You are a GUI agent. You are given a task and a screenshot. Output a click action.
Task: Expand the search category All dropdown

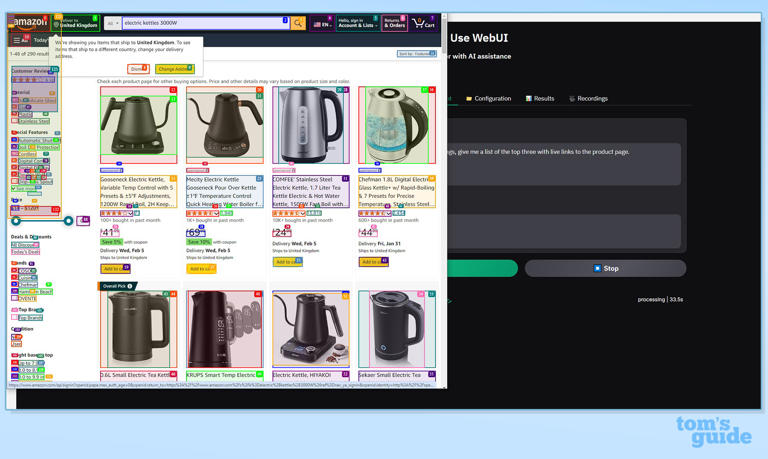tap(112, 23)
